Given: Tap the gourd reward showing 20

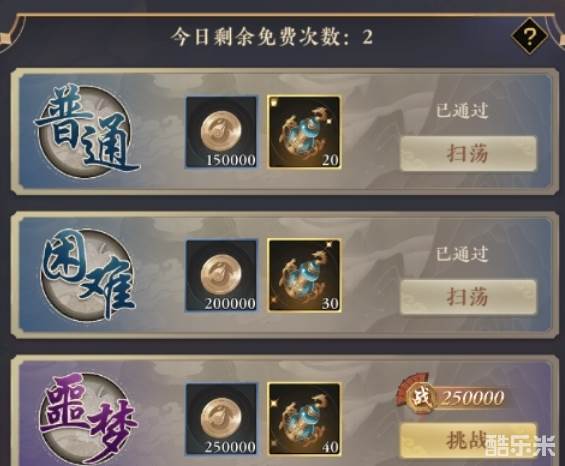Looking at the screenshot, I should 304,132.
